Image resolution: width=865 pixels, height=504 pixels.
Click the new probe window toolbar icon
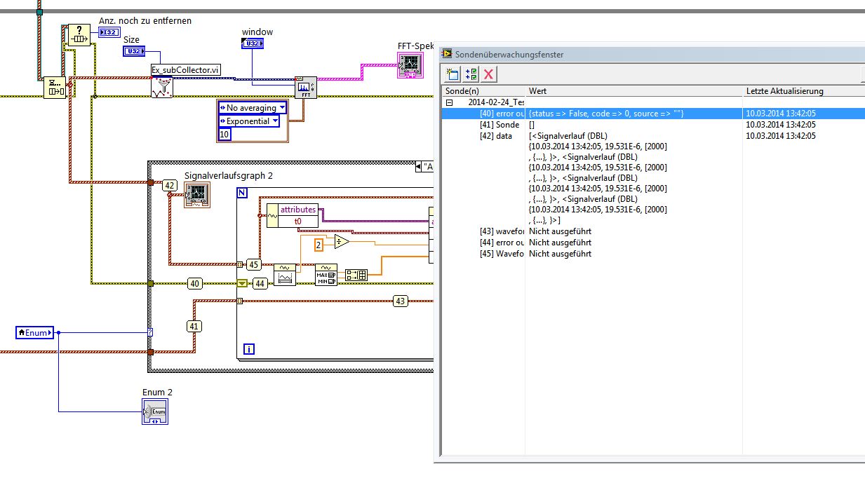click(452, 74)
